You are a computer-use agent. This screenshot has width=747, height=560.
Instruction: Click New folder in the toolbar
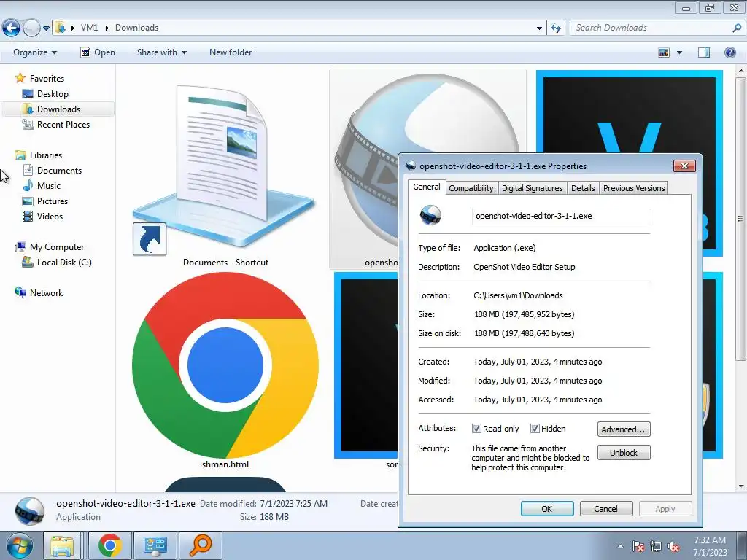coord(231,52)
